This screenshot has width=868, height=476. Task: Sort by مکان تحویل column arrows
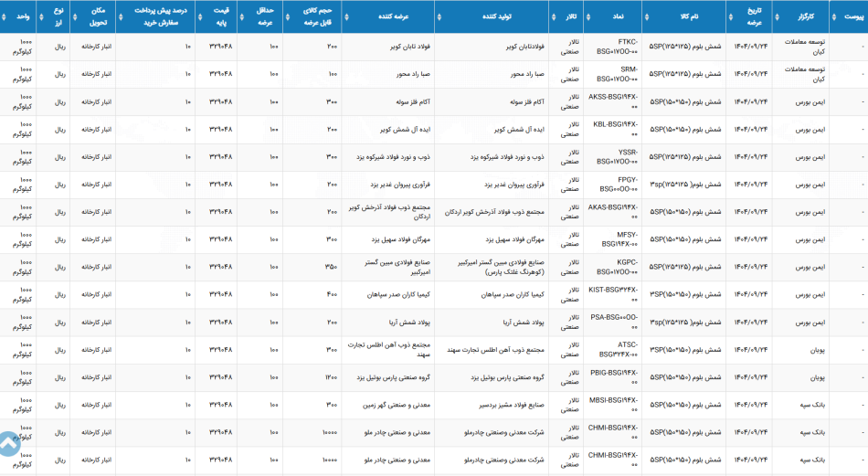pyautogui.click(x=75, y=16)
